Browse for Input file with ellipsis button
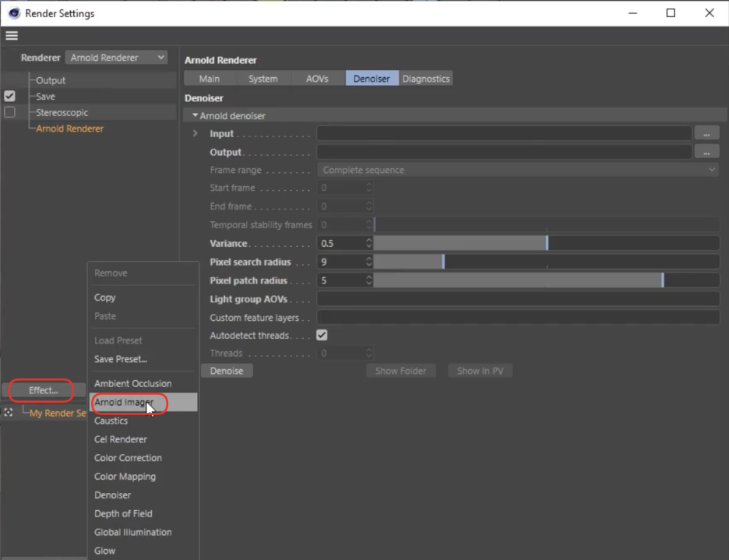 tap(706, 133)
